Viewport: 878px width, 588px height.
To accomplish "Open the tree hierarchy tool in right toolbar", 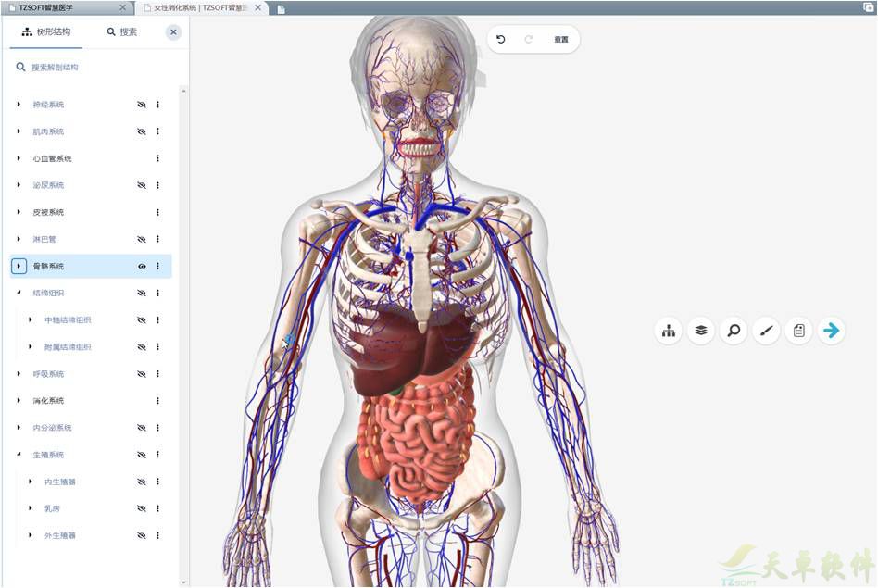I will [669, 331].
